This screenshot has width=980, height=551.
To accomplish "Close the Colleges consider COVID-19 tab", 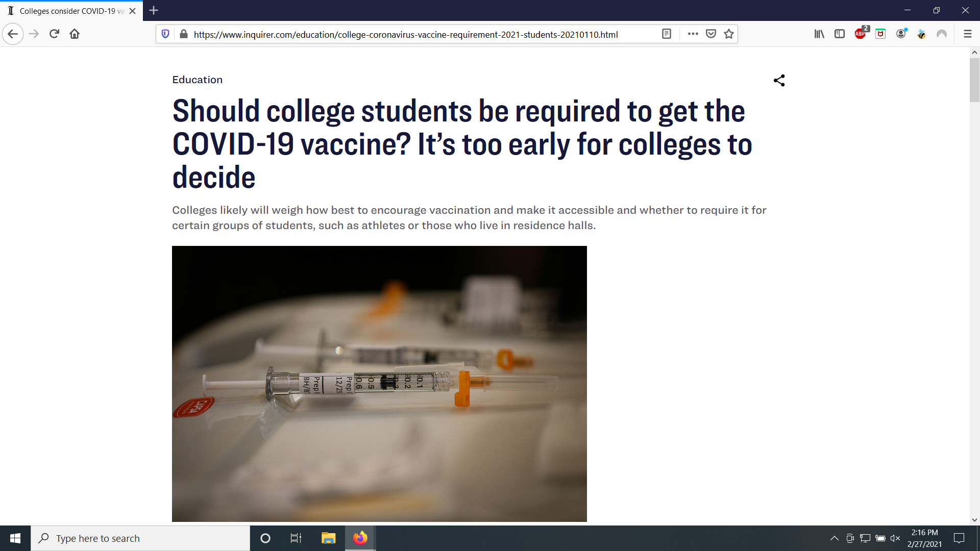I will 133,11.
